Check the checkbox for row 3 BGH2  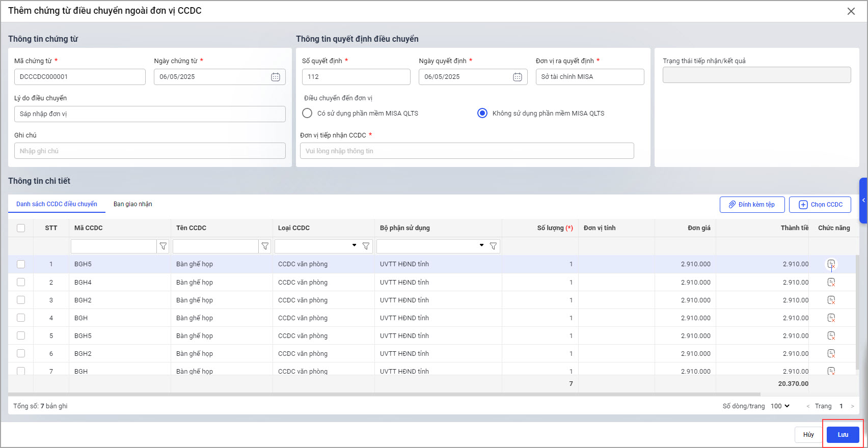pyautogui.click(x=21, y=300)
